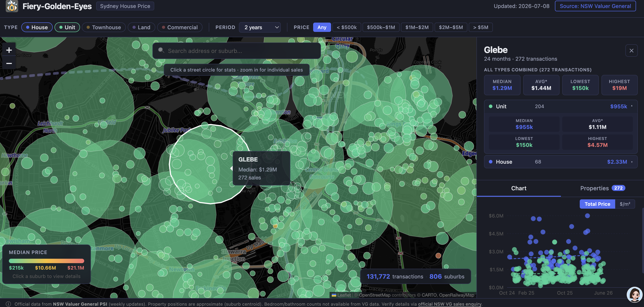This screenshot has height=307, width=644.
Task: Click the Fiery-Golden-Eyes owl logo
Action: 12,6
